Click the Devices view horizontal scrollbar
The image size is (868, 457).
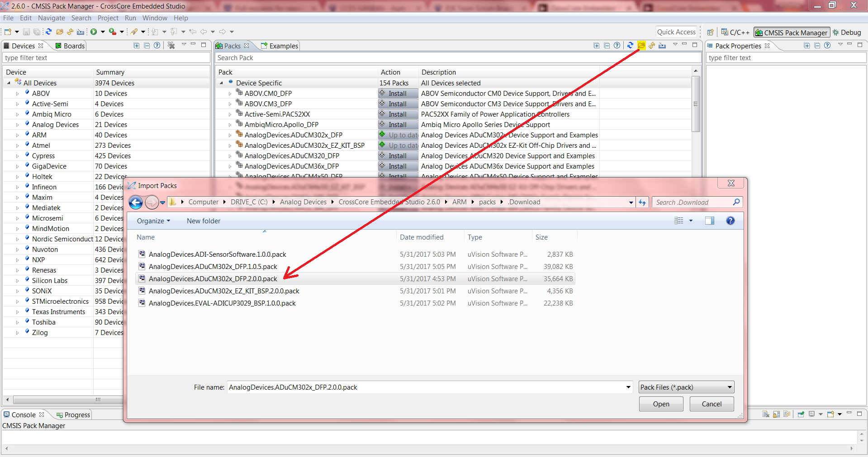68,400
